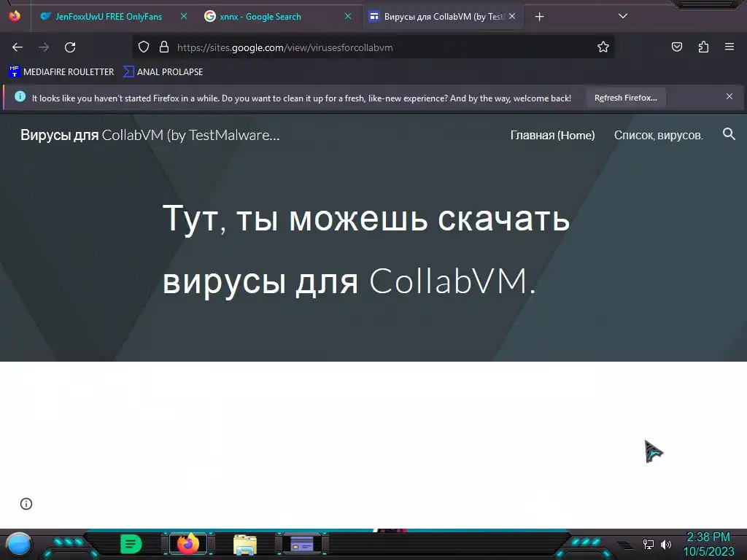The image size is (747, 560).
Task: Open the green notes app in taskbar
Action: pos(131,544)
